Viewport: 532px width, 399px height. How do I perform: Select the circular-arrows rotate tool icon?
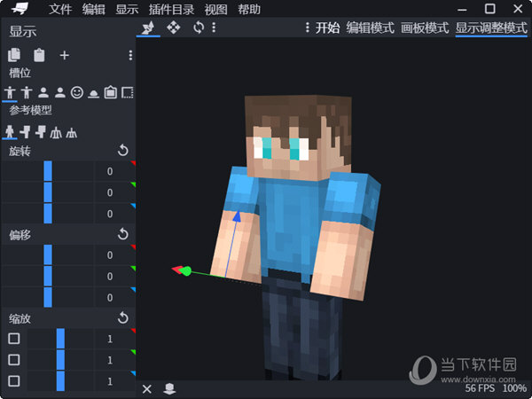(199, 27)
